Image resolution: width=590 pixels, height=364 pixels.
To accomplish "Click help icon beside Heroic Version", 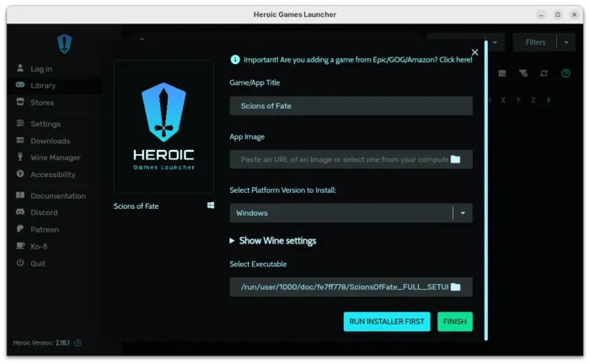I will pos(78,343).
